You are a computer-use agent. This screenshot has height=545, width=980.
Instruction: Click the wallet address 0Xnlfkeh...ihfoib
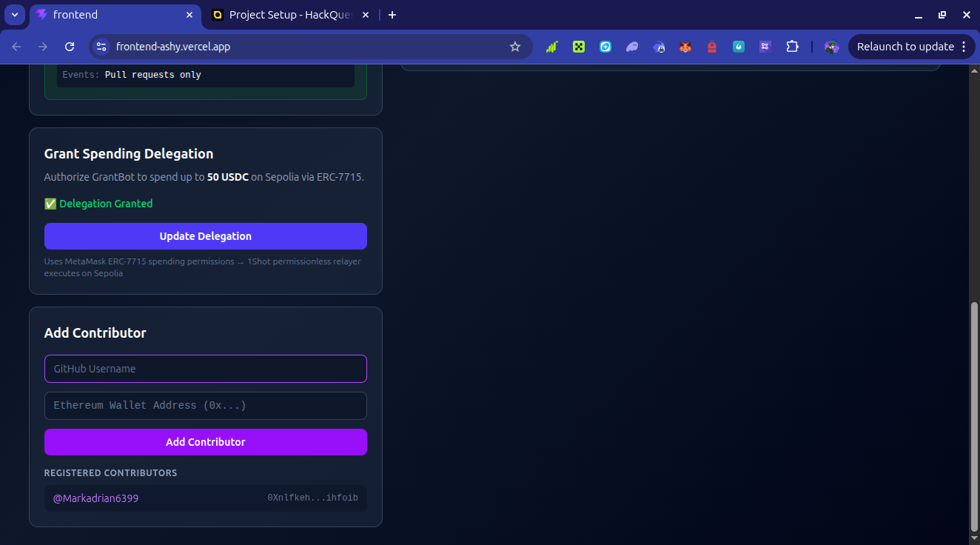tap(312, 498)
